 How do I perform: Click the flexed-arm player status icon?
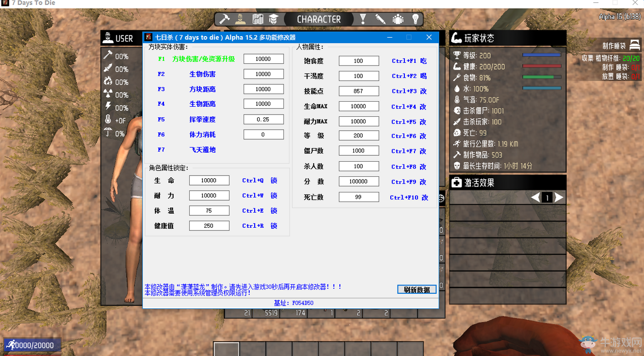(456, 38)
